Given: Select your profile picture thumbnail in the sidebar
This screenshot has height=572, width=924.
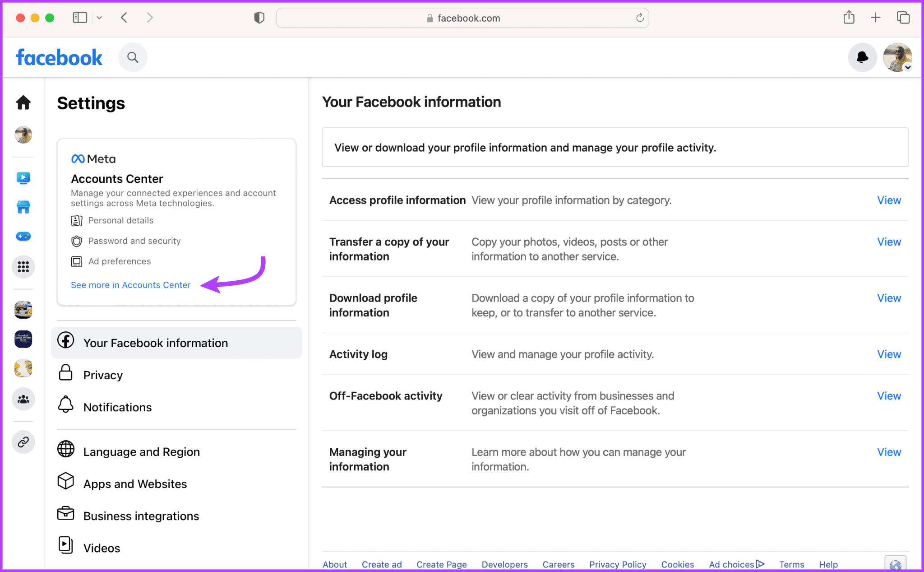Looking at the screenshot, I should 23,134.
